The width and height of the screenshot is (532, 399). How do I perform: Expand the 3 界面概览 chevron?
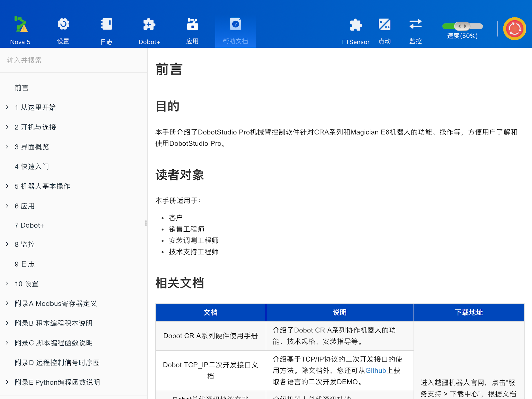coord(7,147)
